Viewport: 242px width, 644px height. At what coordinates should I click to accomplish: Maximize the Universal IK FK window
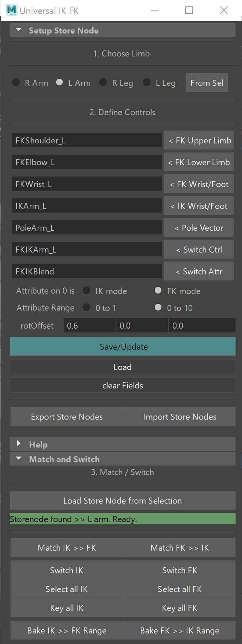click(189, 10)
